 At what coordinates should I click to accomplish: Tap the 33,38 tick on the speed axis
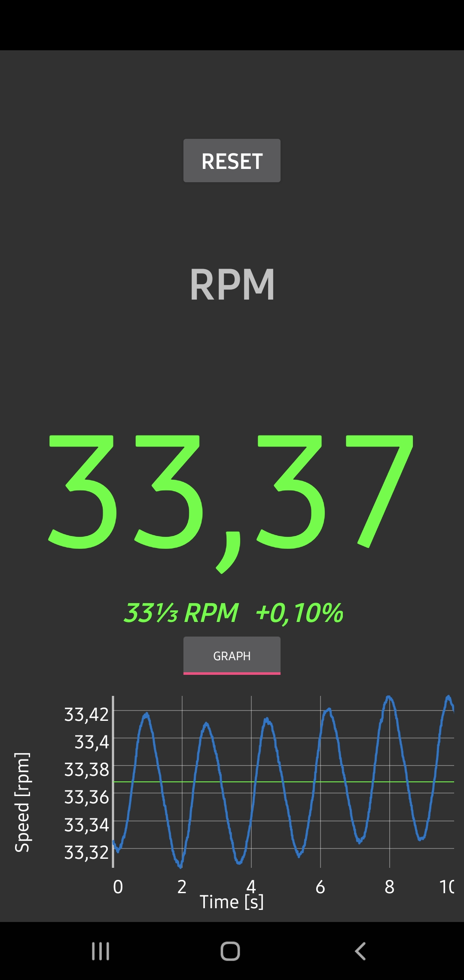(87, 769)
